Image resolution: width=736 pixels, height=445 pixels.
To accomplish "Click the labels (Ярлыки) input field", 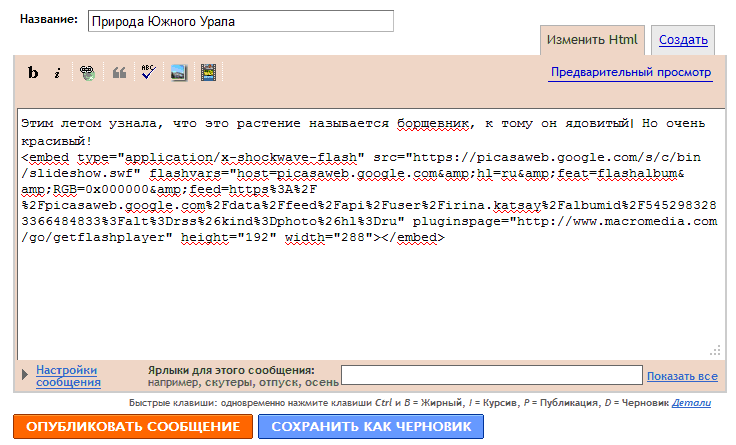I will coord(491,375).
